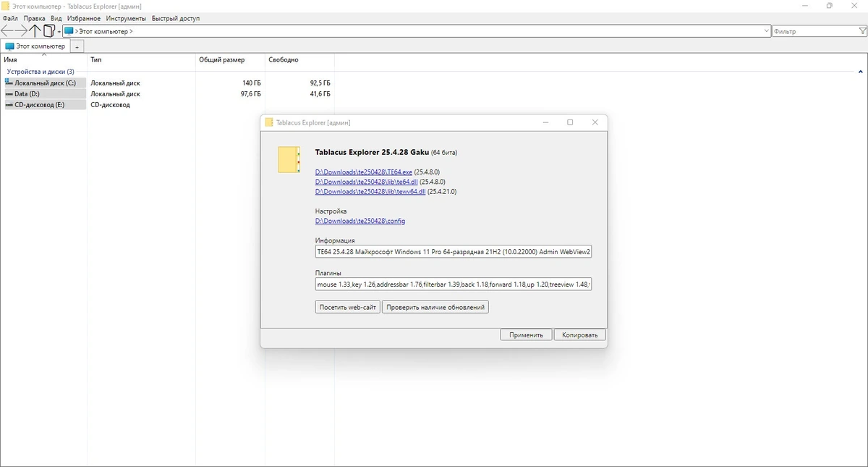Close the About dialog

click(595, 122)
